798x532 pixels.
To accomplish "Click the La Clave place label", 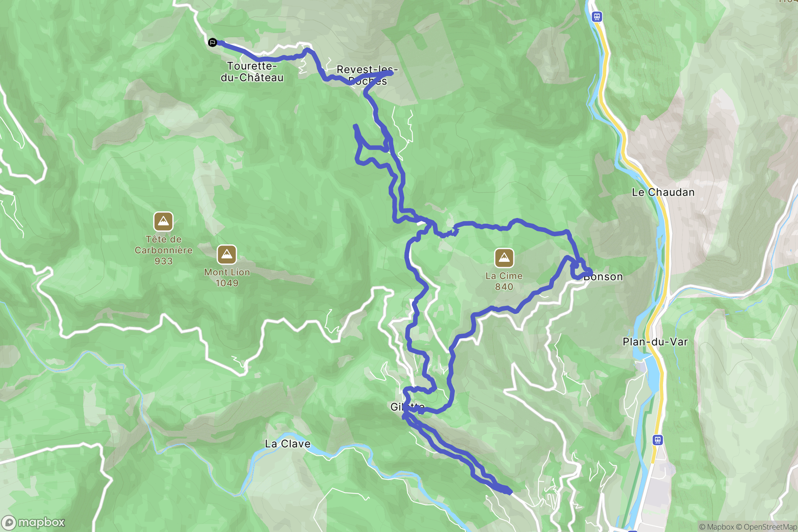I will [x=288, y=444].
